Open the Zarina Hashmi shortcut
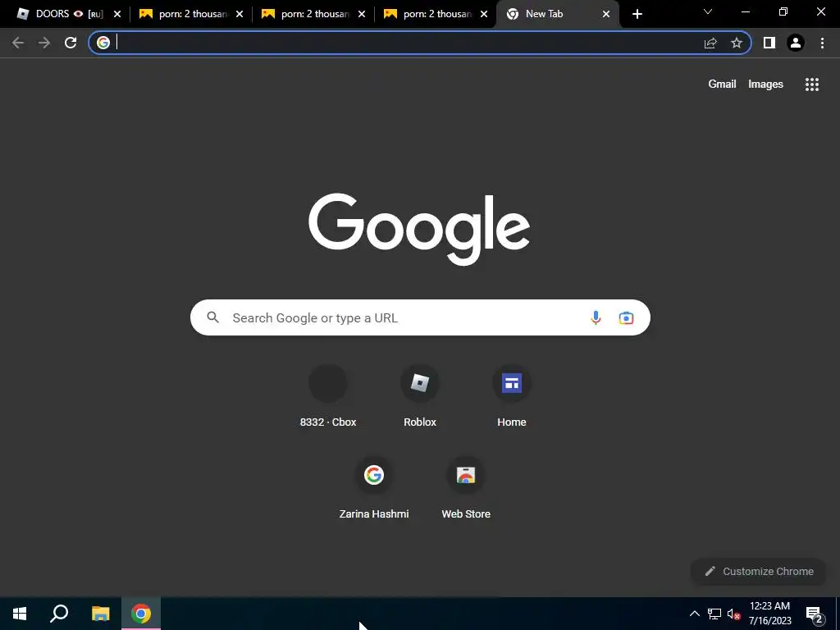Image resolution: width=840 pixels, height=630 pixels. tap(374, 489)
